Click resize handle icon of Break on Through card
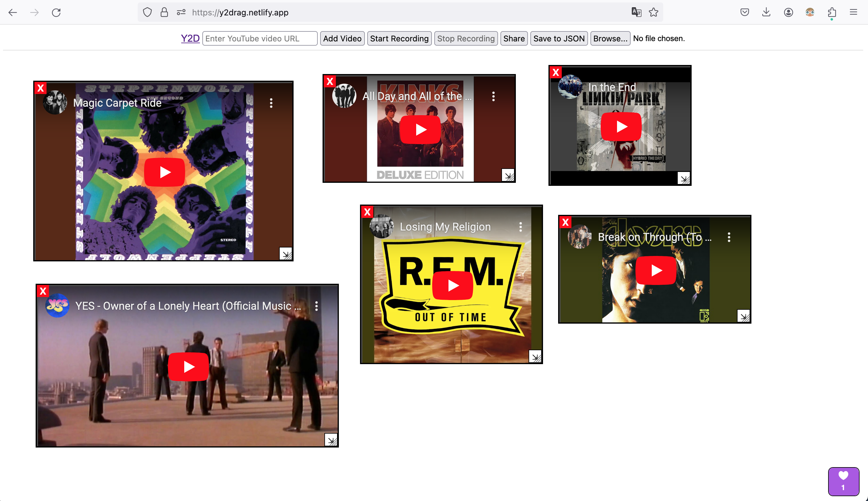The width and height of the screenshot is (868, 501). (x=744, y=316)
